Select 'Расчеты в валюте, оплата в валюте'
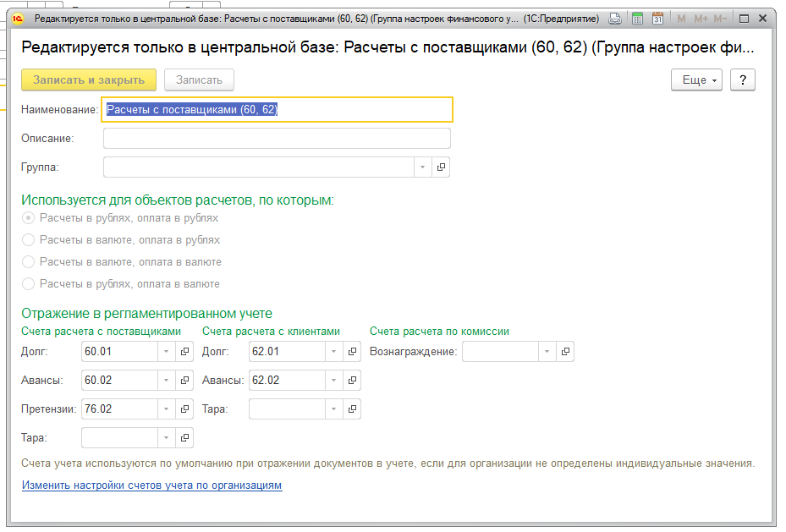786x532 pixels. pos(29,262)
